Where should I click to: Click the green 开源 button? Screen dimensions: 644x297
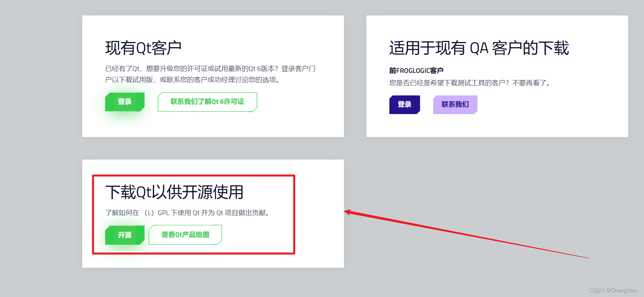coord(125,235)
